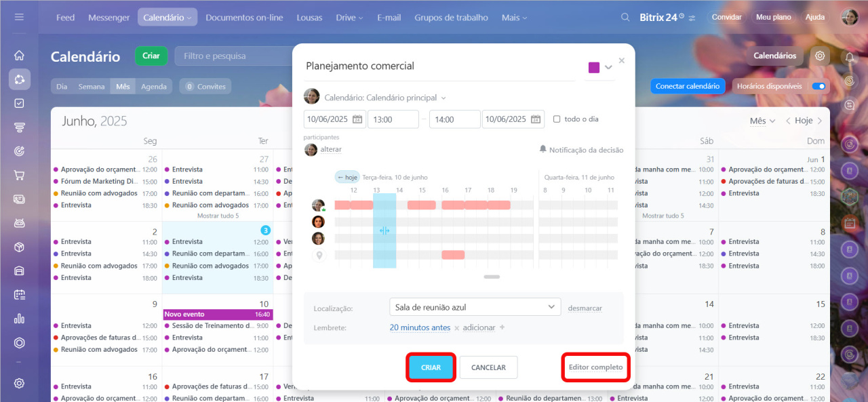868x402 pixels.
Task: Open Calendário principal calendar dropdown
Action: 385,98
